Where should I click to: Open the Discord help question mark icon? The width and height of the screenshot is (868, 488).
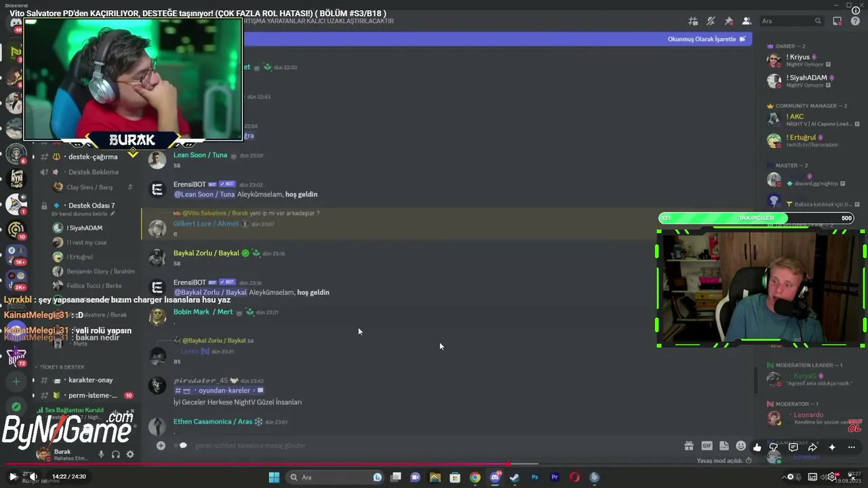click(x=855, y=21)
